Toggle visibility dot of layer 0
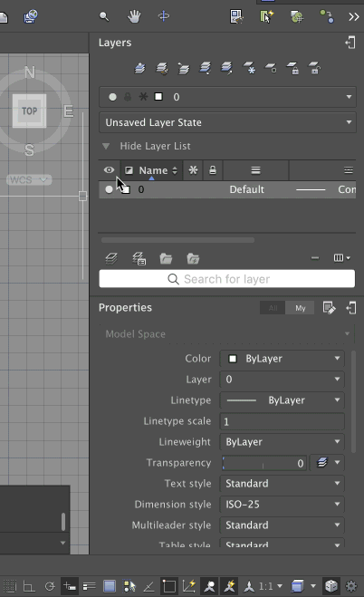The height and width of the screenshot is (597, 364). [x=109, y=189]
